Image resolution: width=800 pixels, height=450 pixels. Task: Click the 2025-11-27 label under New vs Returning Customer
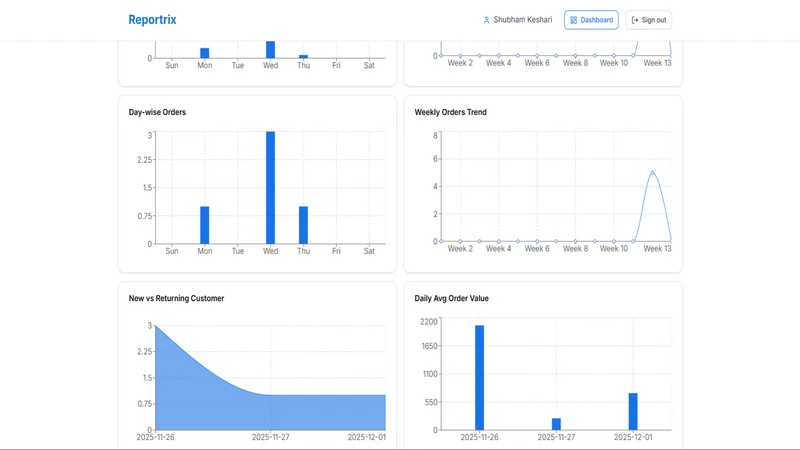click(x=270, y=437)
